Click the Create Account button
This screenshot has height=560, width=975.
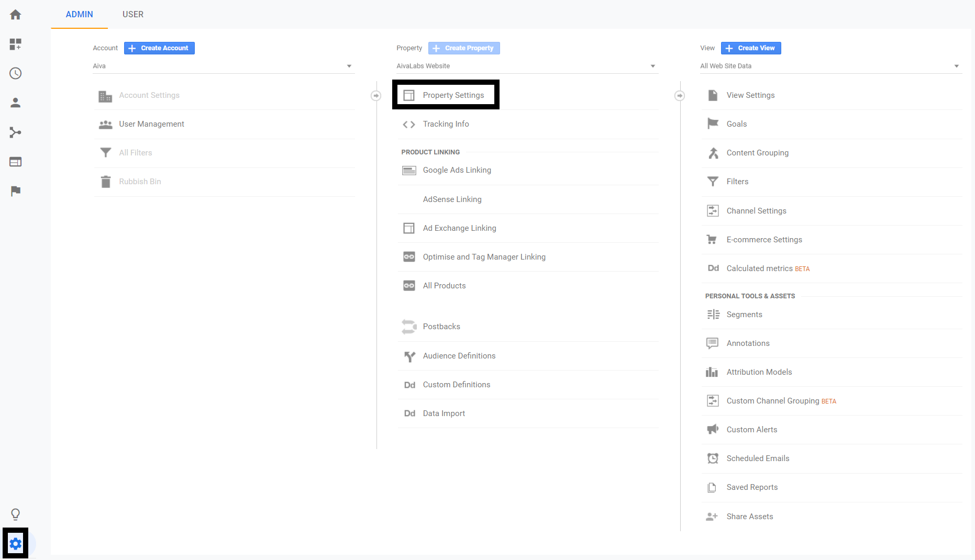click(x=159, y=48)
